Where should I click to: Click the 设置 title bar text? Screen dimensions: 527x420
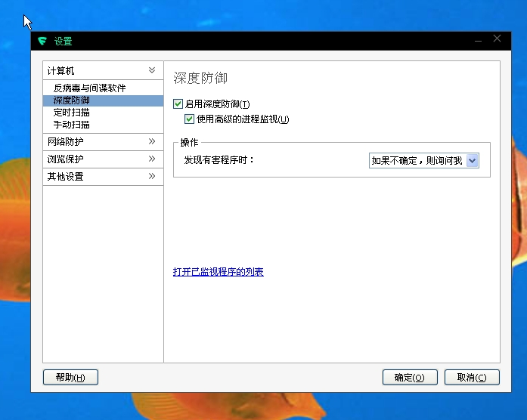(64, 42)
